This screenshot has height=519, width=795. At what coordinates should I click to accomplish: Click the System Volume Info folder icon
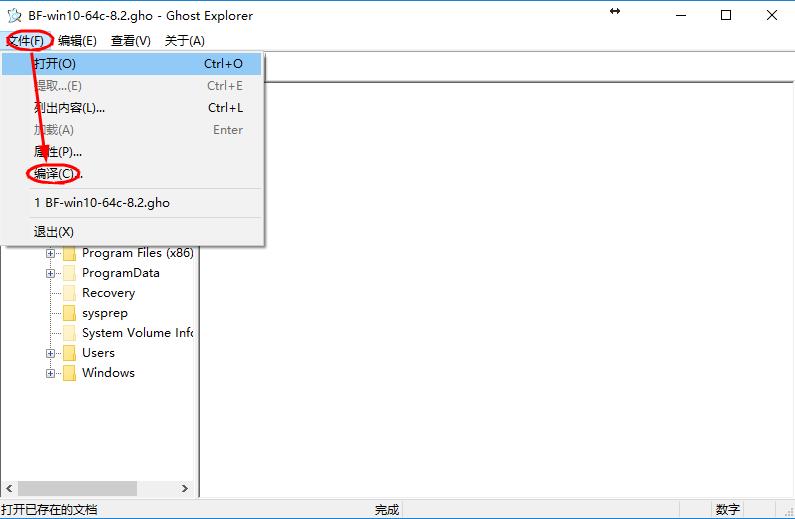[69, 333]
